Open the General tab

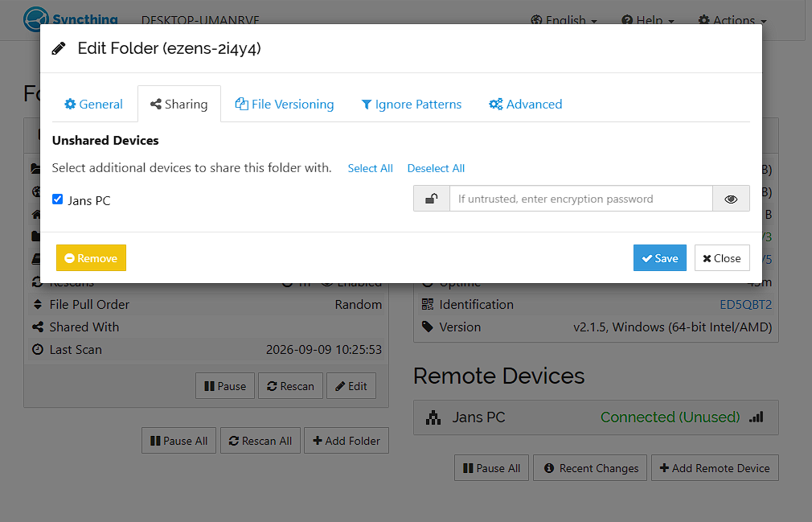pos(94,104)
